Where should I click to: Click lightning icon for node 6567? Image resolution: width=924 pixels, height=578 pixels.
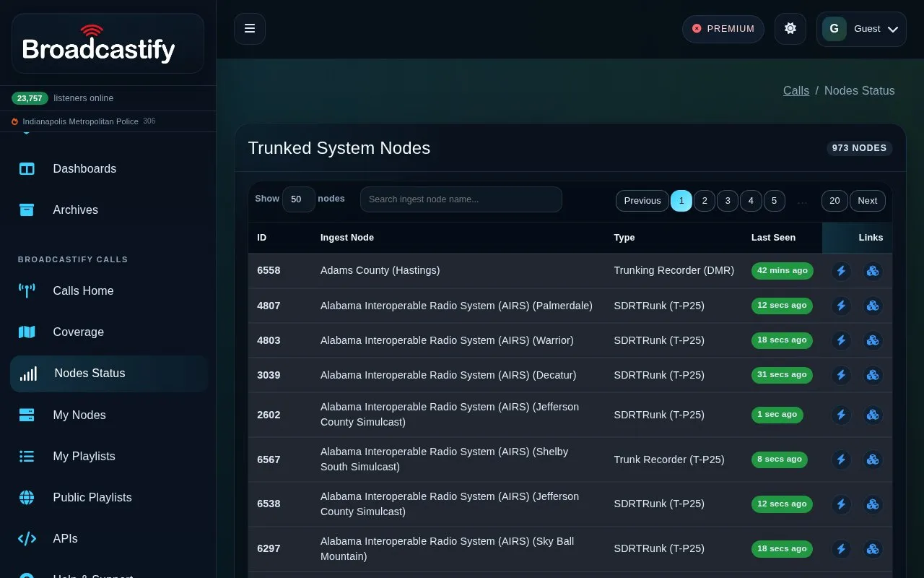tap(841, 460)
